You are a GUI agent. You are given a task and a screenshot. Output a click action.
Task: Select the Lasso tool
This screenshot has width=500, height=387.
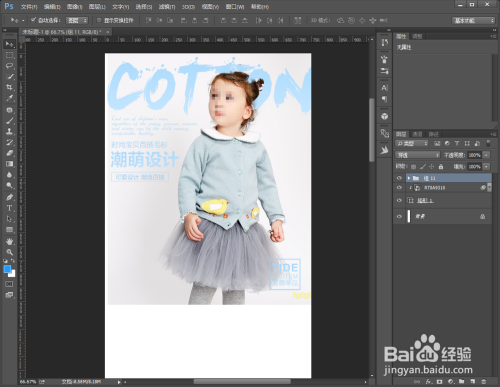click(x=9, y=66)
